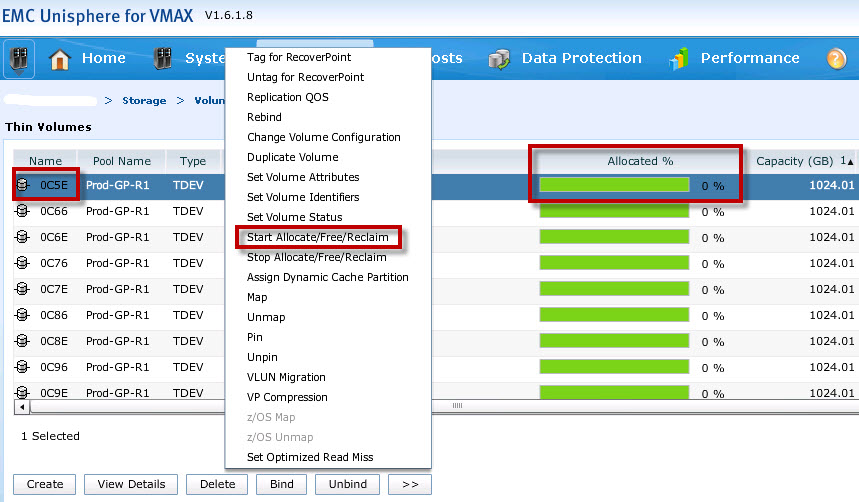Viewport: 859px width, 502px height.
Task: Open the array selector icon in navbar
Action: [21, 59]
